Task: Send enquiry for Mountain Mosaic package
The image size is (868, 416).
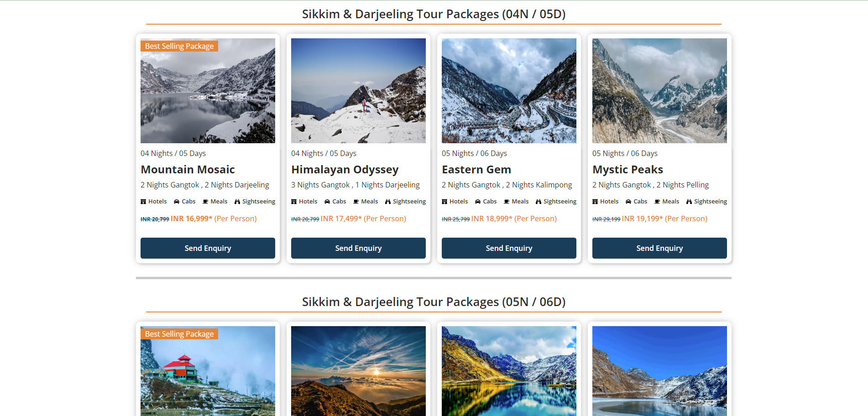Action: tap(208, 248)
